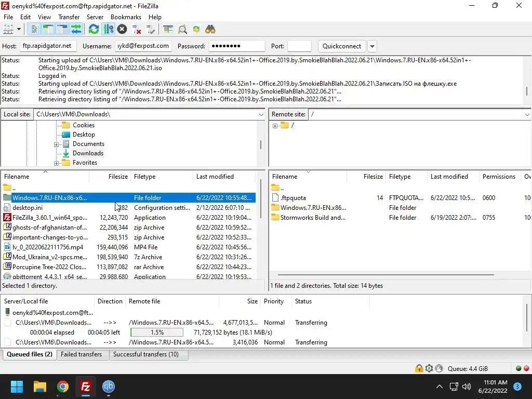Switch to the Queued files tab

tap(30, 354)
